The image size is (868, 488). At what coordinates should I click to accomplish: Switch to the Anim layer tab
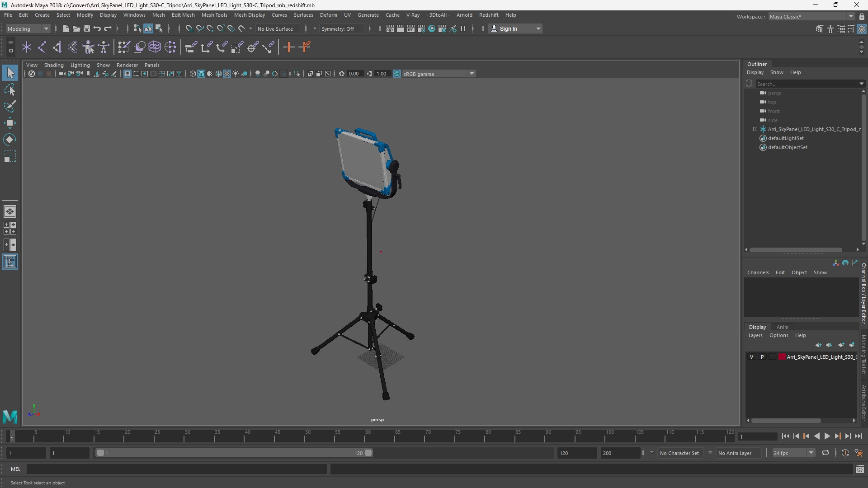(x=783, y=327)
